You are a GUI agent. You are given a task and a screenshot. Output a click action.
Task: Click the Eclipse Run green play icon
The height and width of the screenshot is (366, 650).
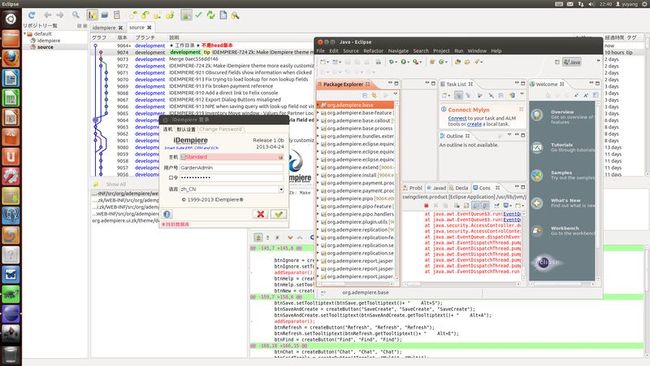403,62
